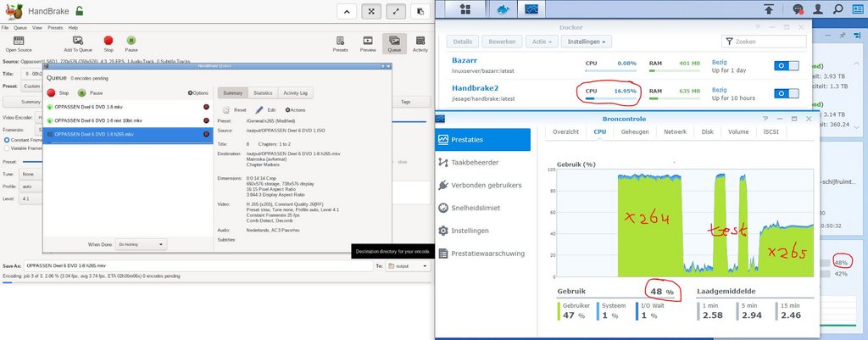Toggle the Handbrake2 container switch
This screenshot has width=868, height=340.
786,93
